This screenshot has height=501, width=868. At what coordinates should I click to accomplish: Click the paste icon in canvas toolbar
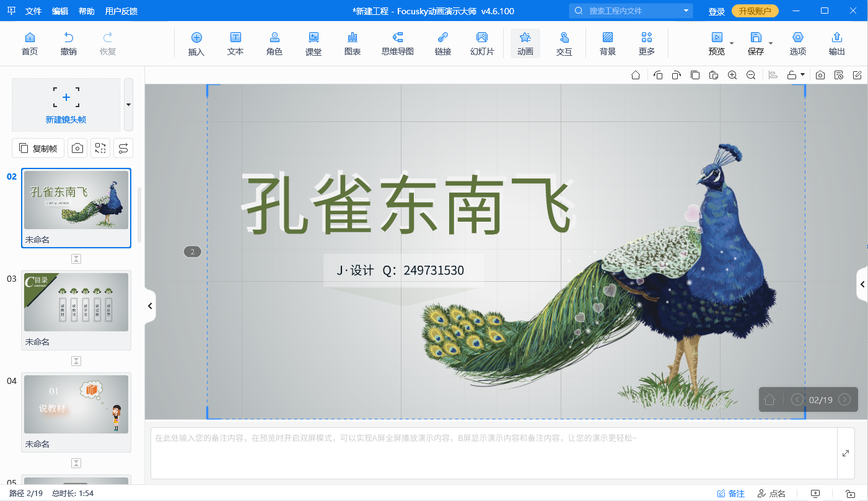[714, 75]
